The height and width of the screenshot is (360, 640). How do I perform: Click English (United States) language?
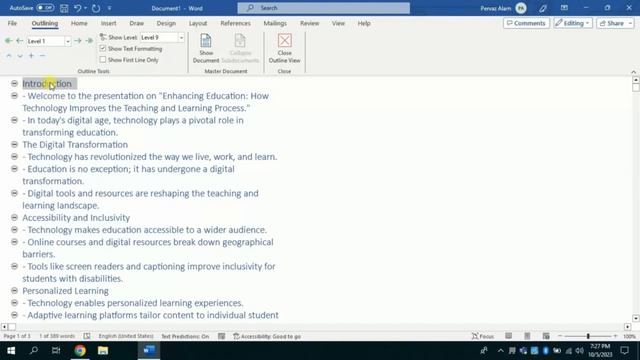pyautogui.click(x=126, y=336)
